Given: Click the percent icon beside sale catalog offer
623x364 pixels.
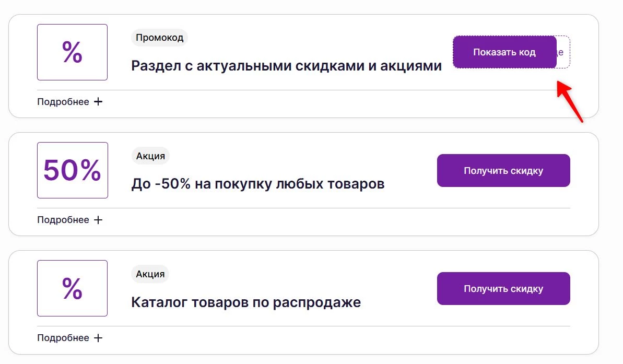Looking at the screenshot, I should [72, 288].
